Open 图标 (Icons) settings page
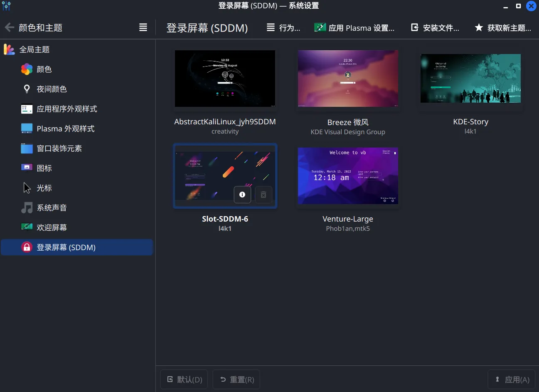Viewport: 539px width, 392px height. pos(44,168)
